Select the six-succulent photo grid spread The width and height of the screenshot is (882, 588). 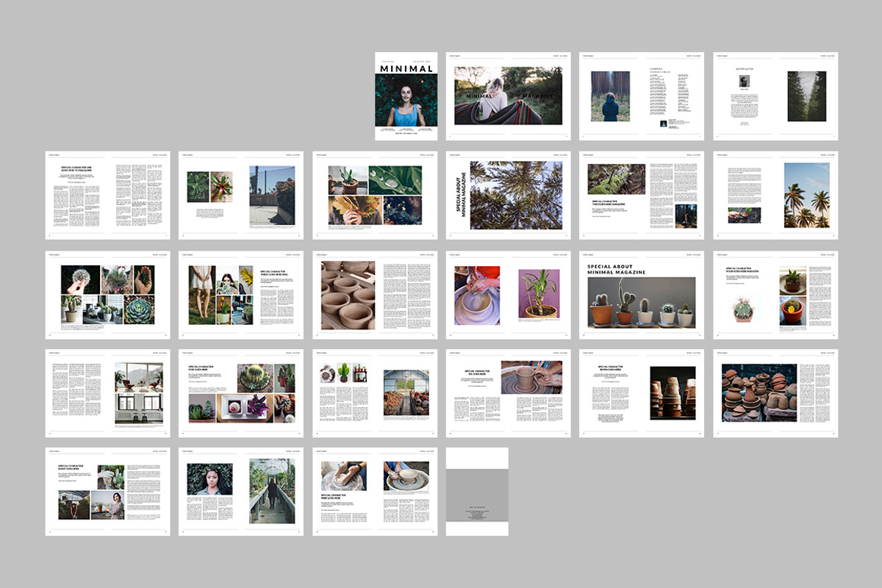108,294
